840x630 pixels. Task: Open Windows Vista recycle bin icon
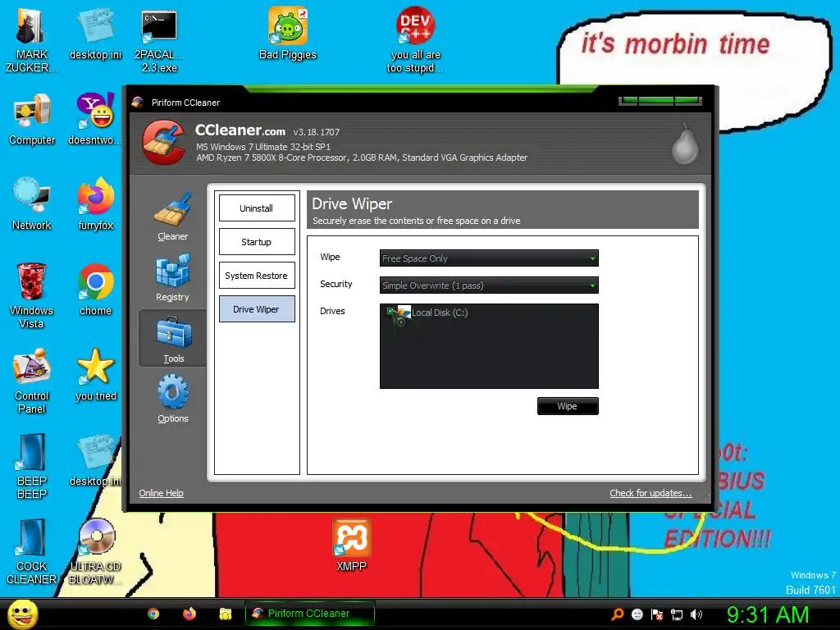(x=31, y=282)
